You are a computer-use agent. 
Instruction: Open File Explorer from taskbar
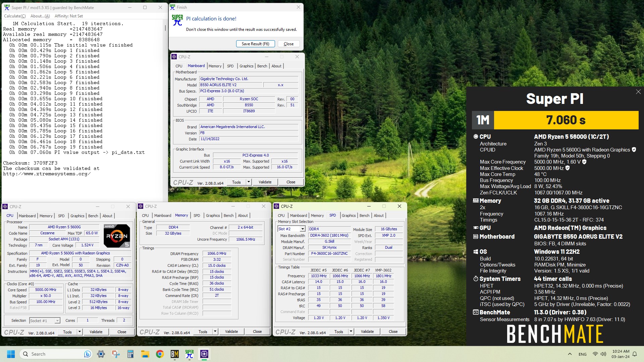click(145, 354)
